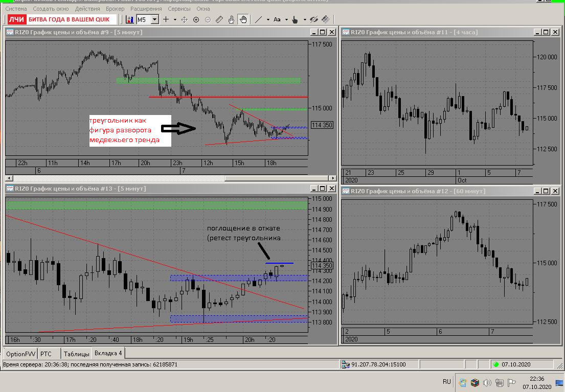Click the show desktop icon by the clock

click(559, 383)
